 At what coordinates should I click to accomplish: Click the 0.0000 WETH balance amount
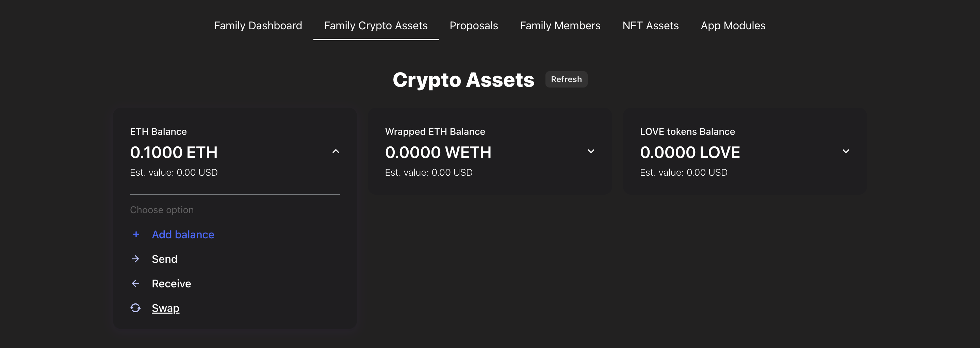pyautogui.click(x=438, y=152)
